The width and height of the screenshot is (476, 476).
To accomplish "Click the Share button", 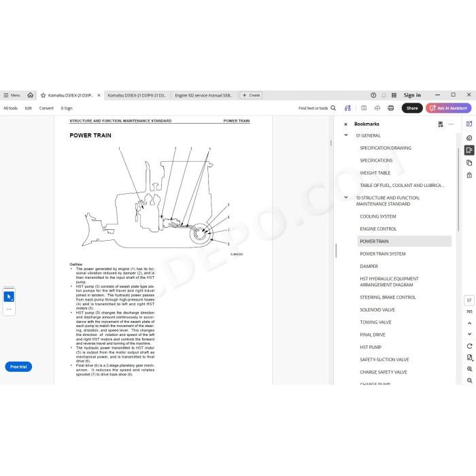I will point(412,108).
